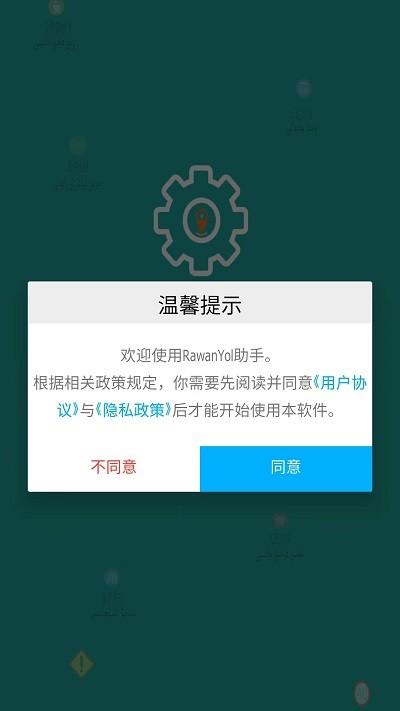Tap the Uyghur label under the bluish icon
Image resolution: width=400 pixels, height=711 pixels.
[113, 614]
